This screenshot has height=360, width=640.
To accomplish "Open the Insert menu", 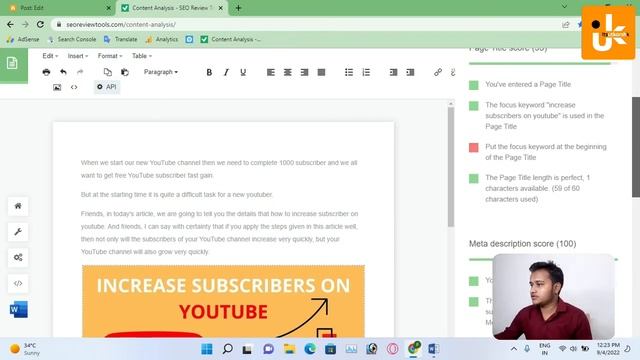I will pos(78,56).
